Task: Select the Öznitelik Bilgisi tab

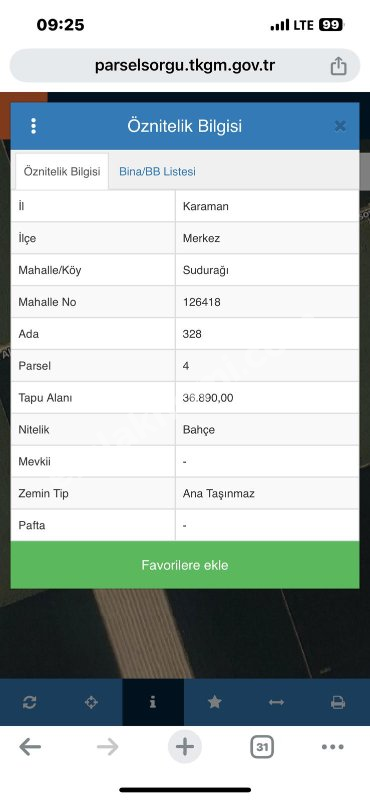Action: pos(62,171)
